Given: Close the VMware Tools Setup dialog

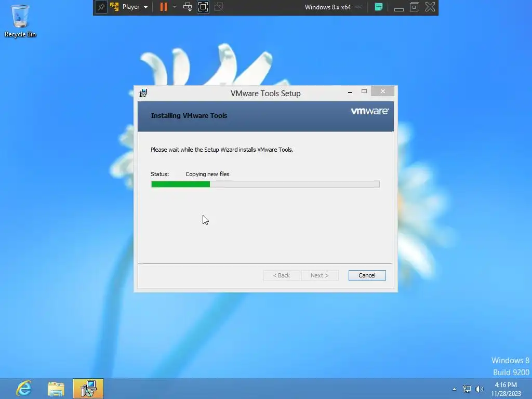Looking at the screenshot, I should [x=383, y=91].
